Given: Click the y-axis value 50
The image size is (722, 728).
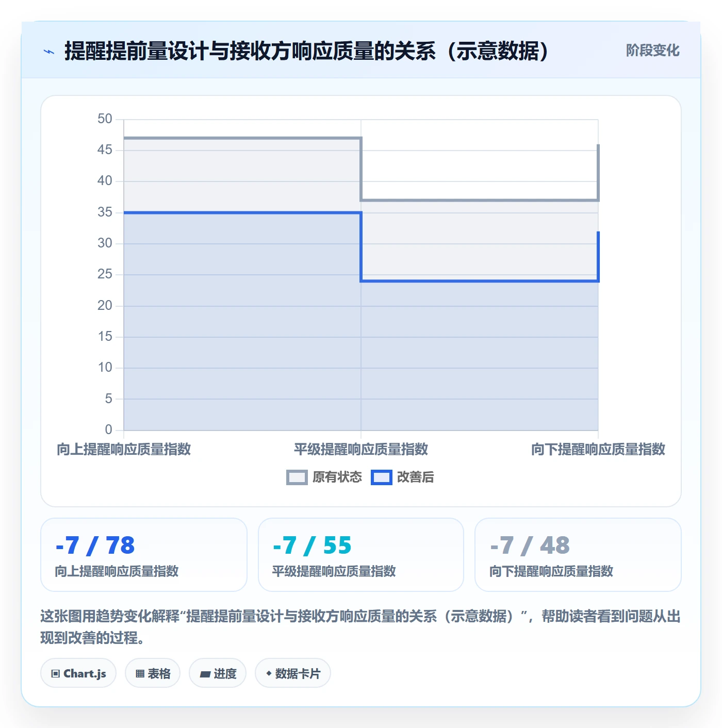Looking at the screenshot, I should point(105,119).
